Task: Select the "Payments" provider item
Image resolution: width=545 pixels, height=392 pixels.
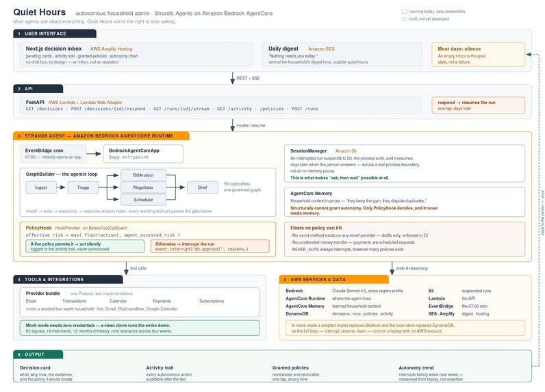Action: (162, 301)
